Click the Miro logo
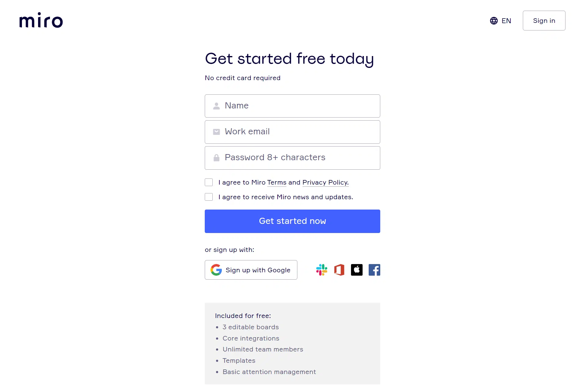 pyautogui.click(x=41, y=20)
